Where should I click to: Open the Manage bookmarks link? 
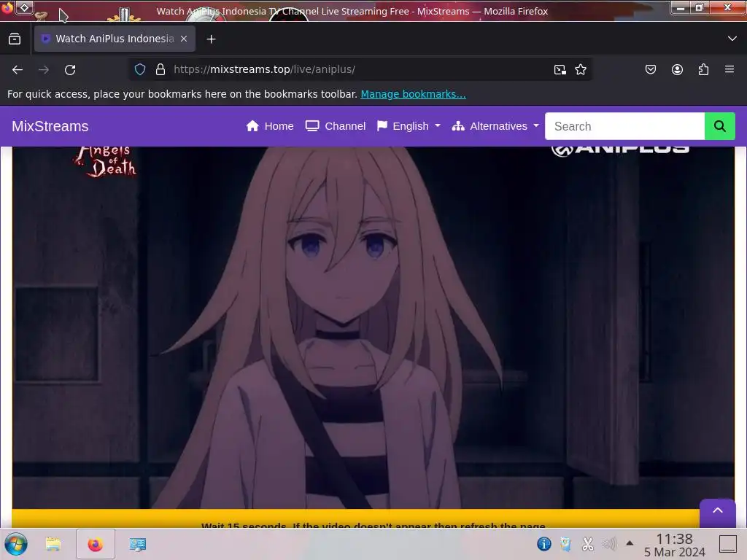pos(413,94)
